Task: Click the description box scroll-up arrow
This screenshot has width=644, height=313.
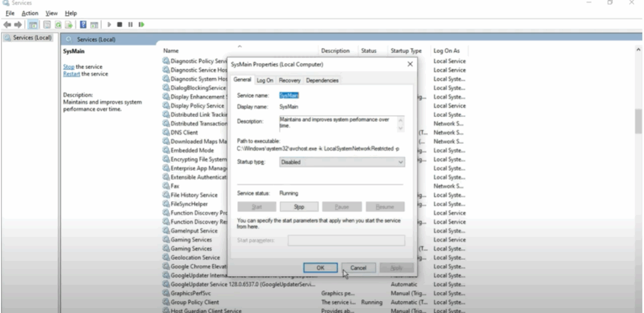Action: point(401,120)
